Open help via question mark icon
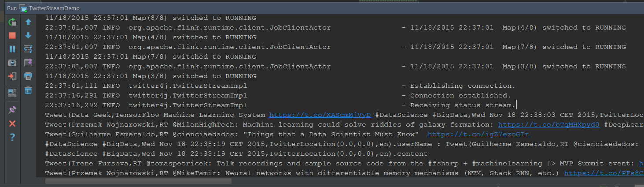The image size is (644, 187). (12, 137)
